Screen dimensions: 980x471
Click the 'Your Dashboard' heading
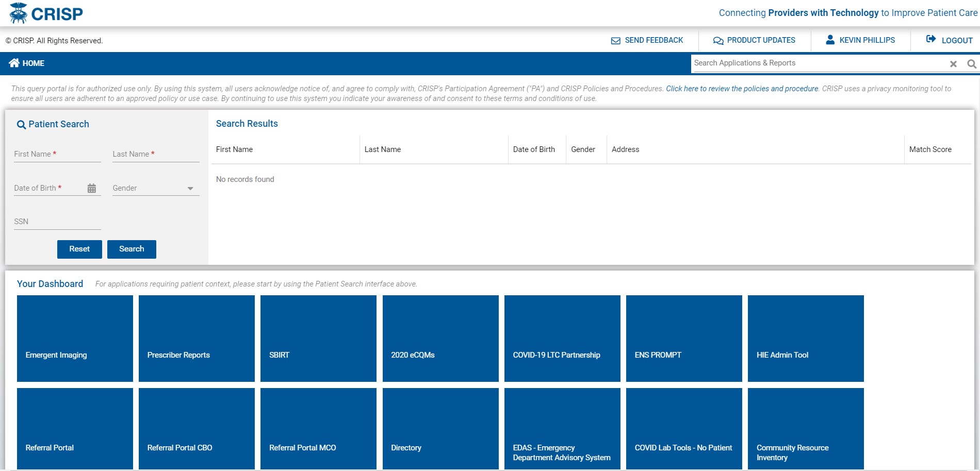50,284
